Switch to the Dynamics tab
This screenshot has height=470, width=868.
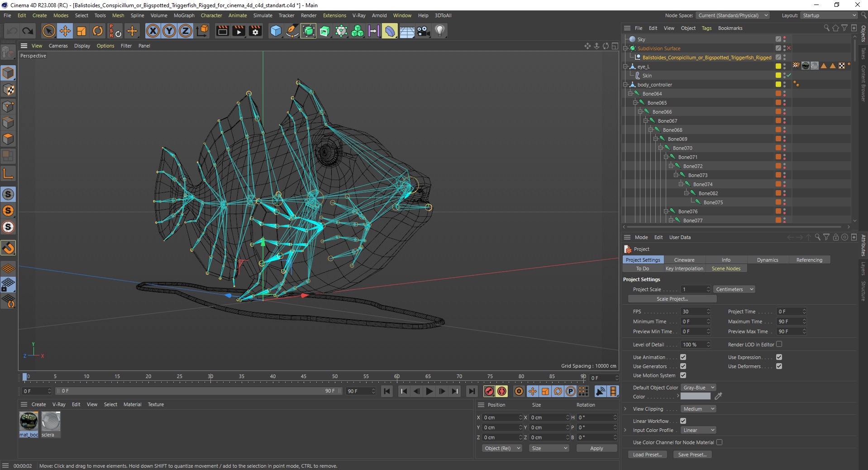tap(768, 260)
